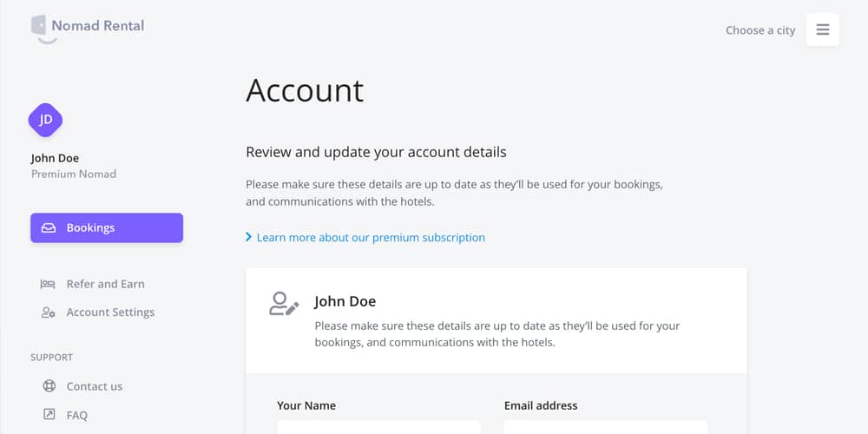Click the SUPPORT section label
This screenshot has height=434, width=868.
(x=51, y=358)
